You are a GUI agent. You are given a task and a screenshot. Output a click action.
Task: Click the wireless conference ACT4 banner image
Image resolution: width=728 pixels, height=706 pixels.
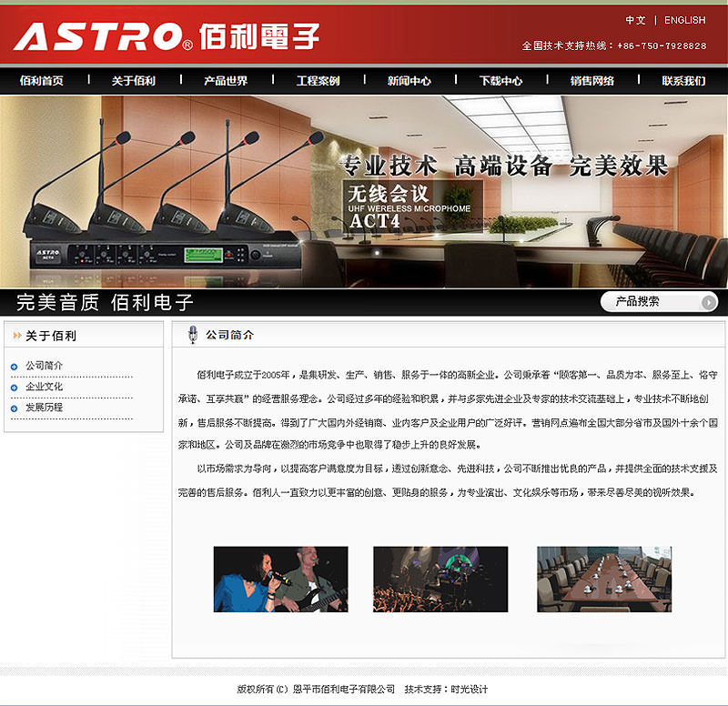coord(364,192)
